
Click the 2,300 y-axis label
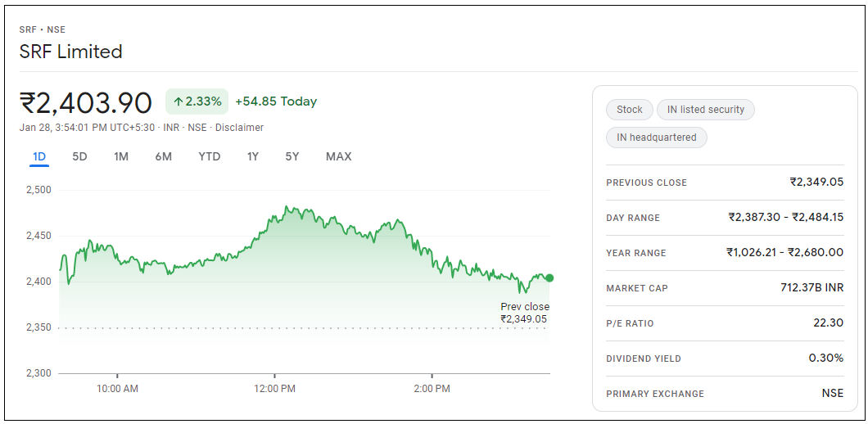tap(38, 373)
